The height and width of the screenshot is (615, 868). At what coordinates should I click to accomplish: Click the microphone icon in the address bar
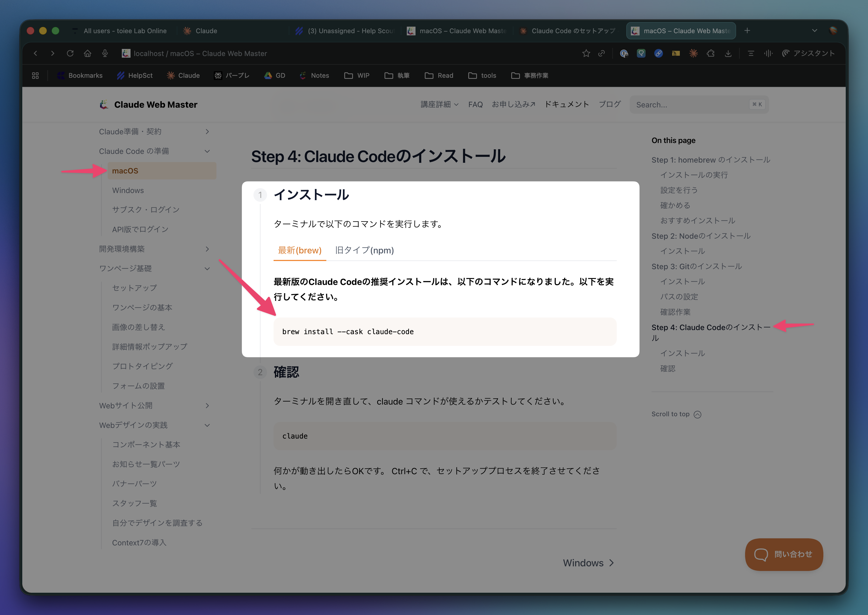click(105, 53)
